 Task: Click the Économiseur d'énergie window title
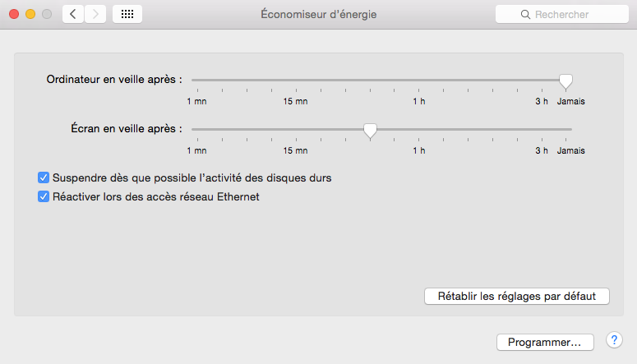coord(319,14)
